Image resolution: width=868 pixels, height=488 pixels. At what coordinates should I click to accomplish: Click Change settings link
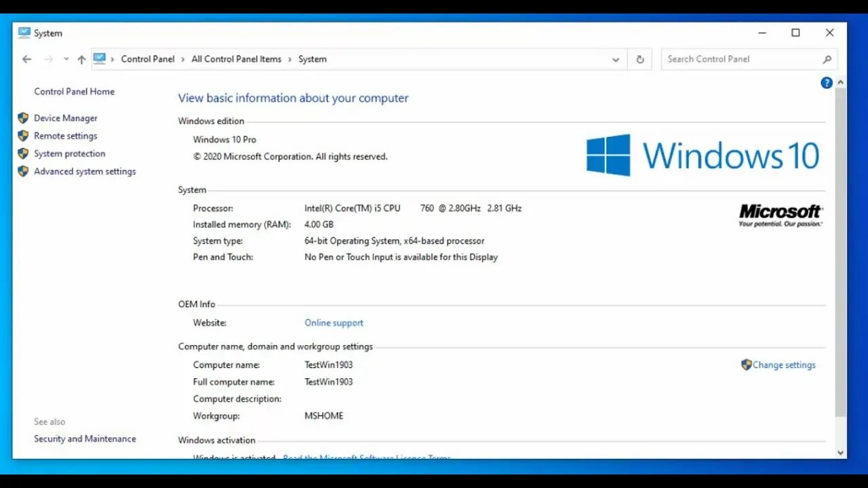[x=784, y=365]
